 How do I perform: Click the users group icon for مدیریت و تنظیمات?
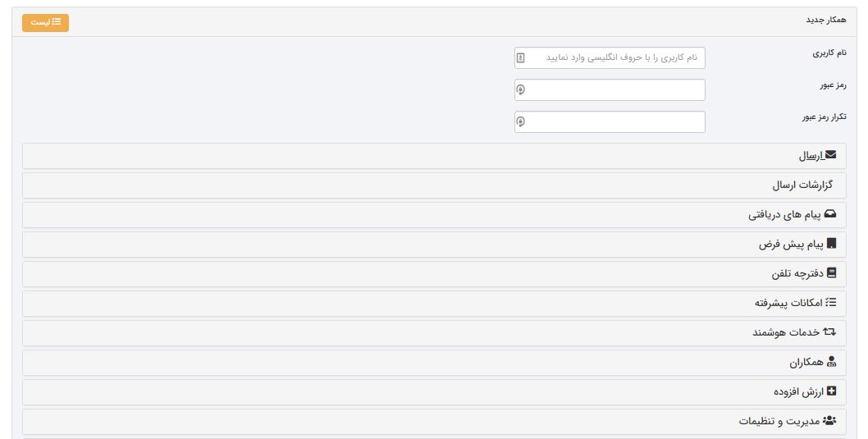[x=829, y=421]
